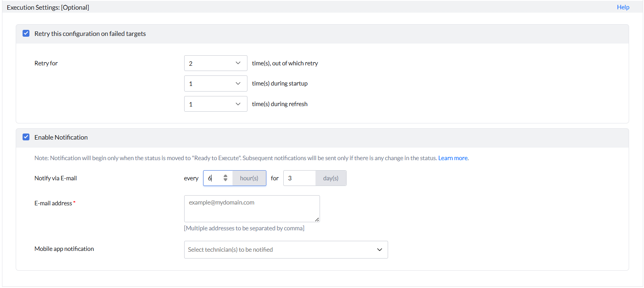Click the E-mail address text area
Viewport: 644px width, 288px height.
[251, 209]
